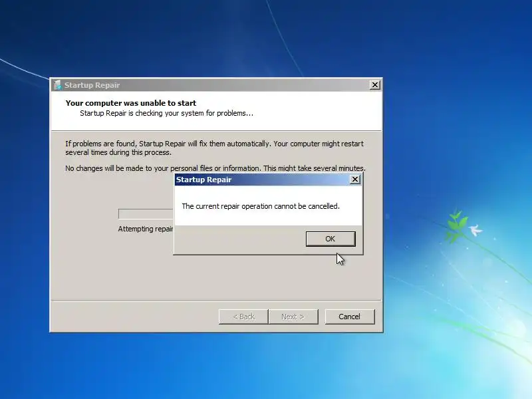
Task: Click the text 'The current repair operation cannot be cancelled.'
Action: click(261, 206)
